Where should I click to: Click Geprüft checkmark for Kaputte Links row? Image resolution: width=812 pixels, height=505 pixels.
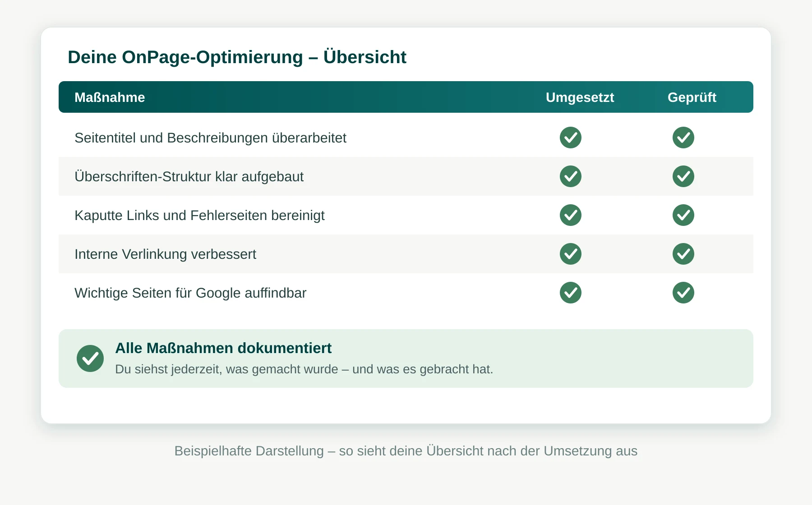click(x=683, y=215)
